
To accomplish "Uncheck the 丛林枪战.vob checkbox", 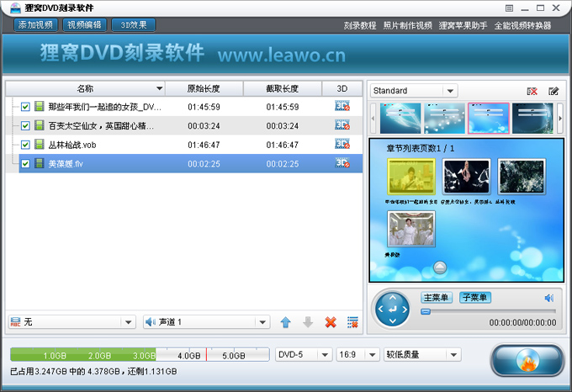I will click(x=25, y=145).
